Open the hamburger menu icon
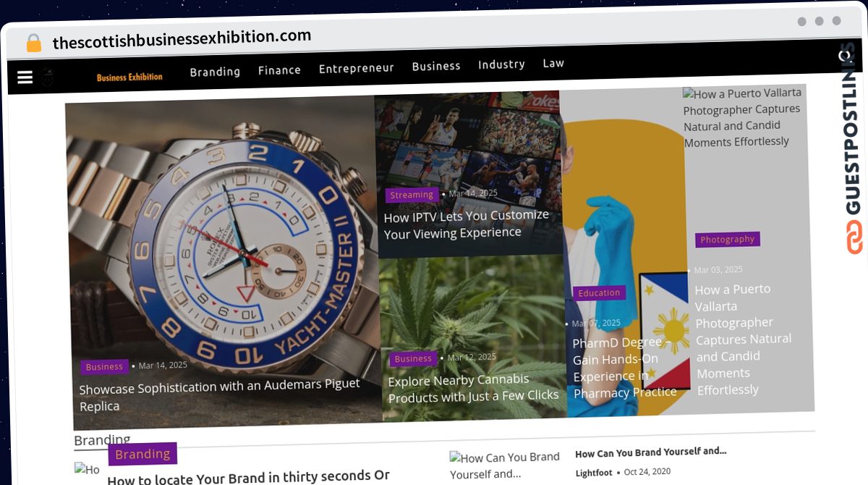868x485 pixels. [25, 77]
